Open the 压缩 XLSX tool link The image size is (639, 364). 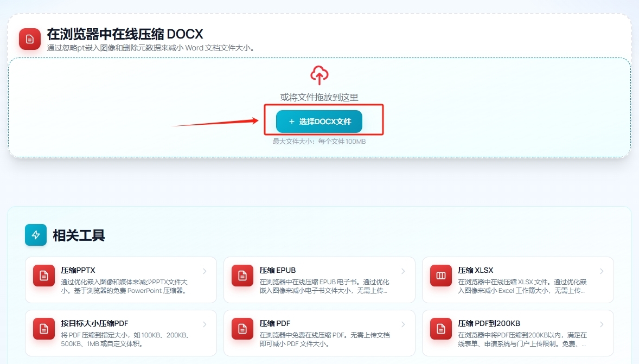pos(517,280)
